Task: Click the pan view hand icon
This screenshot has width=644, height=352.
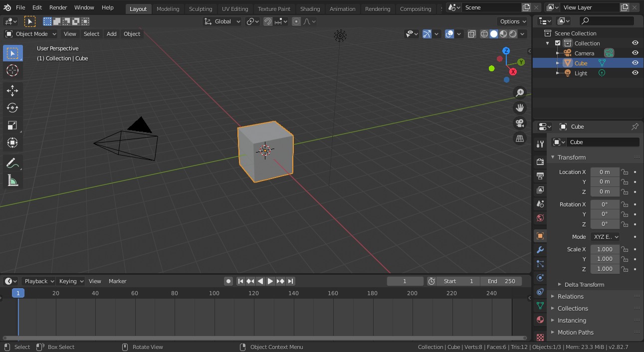Action: pyautogui.click(x=520, y=108)
